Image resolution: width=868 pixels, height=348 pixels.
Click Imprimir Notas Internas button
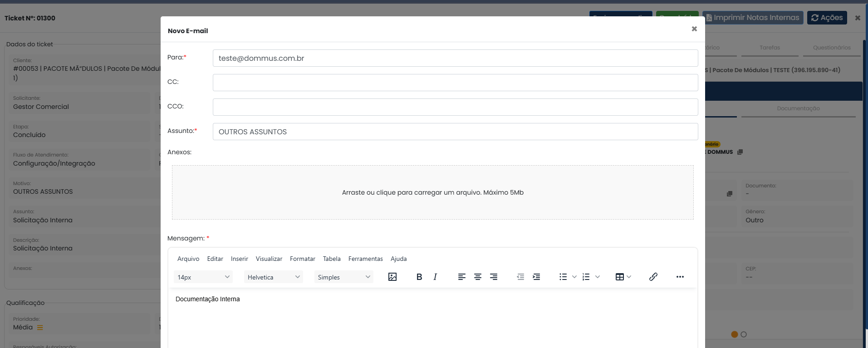[753, 18]
